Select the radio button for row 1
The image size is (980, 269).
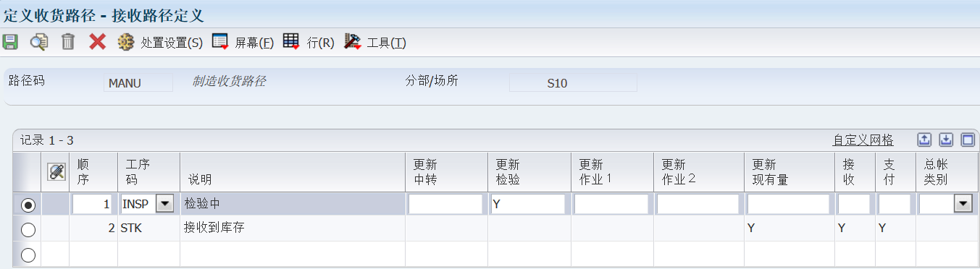(28, 205)
